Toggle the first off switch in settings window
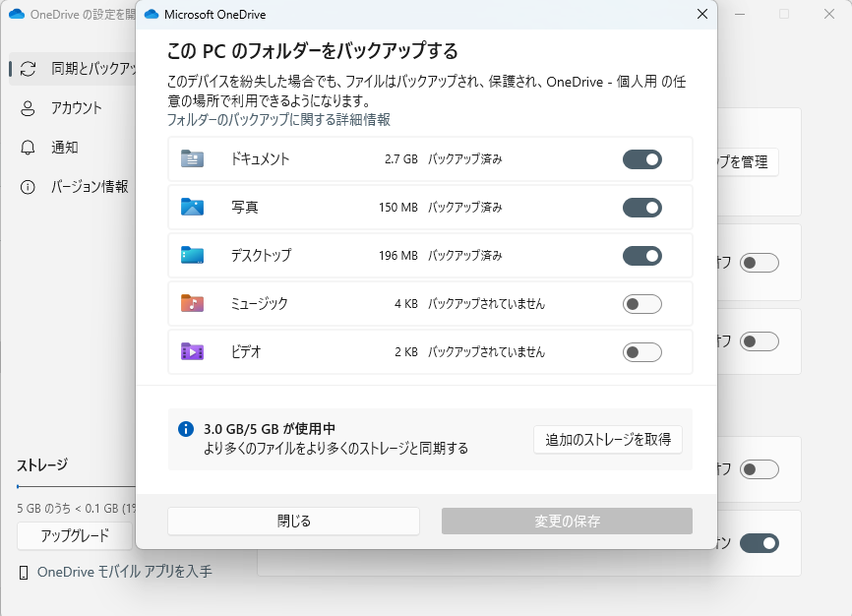852x616 pixels. 760,263
